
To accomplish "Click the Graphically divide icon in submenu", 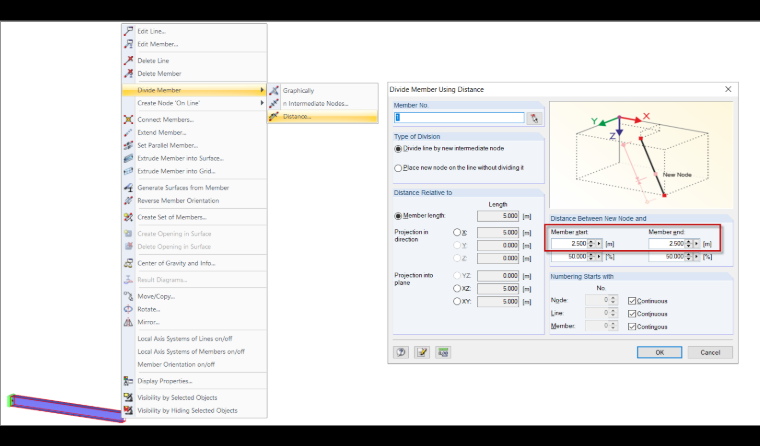I will tap(274, 91).
